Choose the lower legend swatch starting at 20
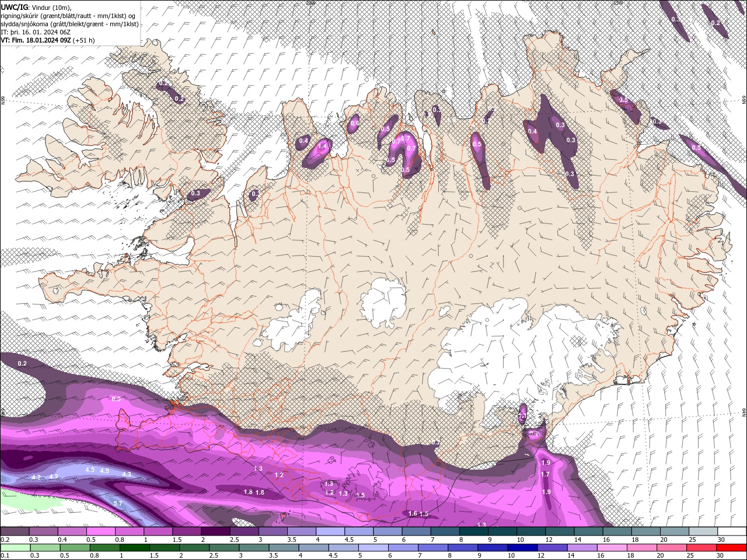The image size is (747, 560). 672,547
